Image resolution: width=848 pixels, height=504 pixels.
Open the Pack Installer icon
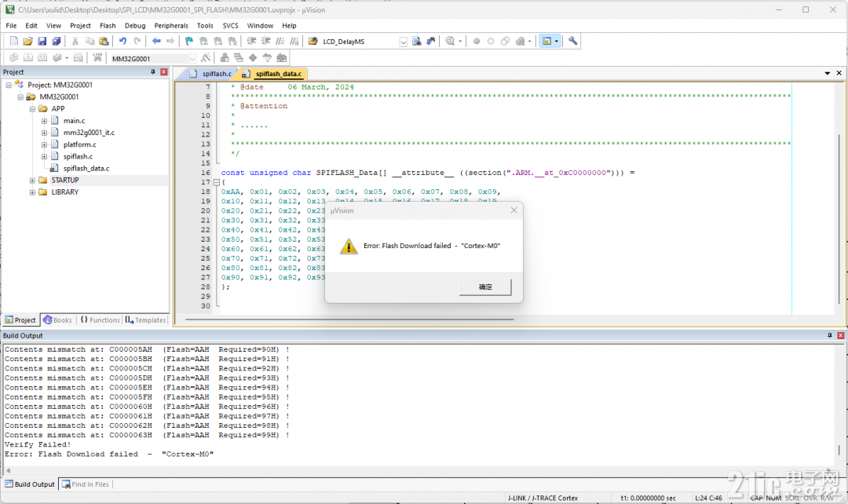coord(281,57)
